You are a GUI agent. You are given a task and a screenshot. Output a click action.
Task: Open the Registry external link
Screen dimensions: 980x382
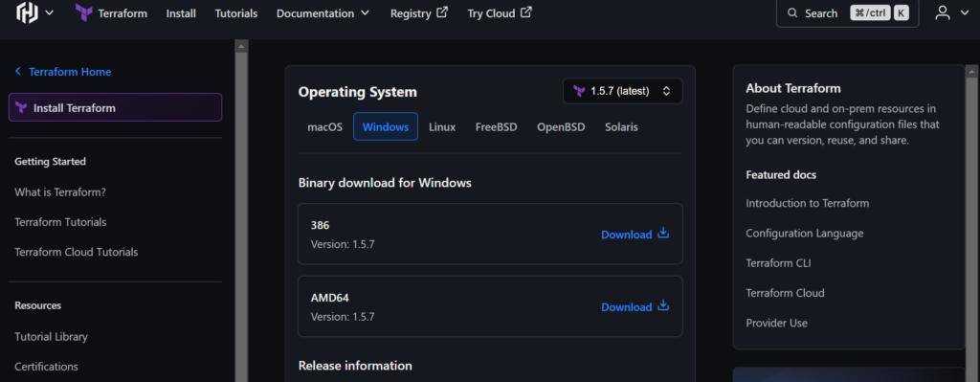point(419,13)
